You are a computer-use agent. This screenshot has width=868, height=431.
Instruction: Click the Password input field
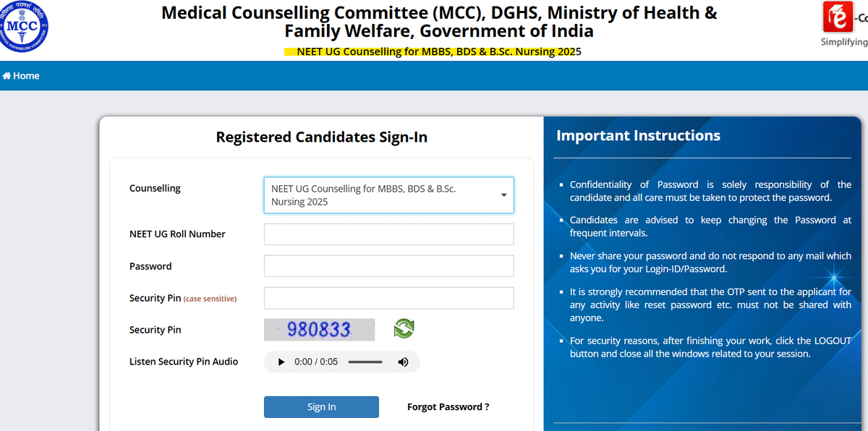point(388,265)
